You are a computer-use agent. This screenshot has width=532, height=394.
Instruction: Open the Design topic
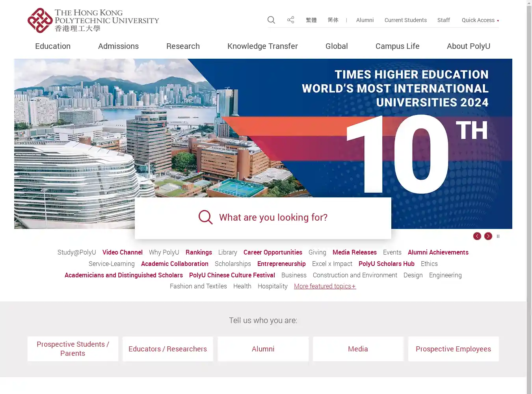pyautogui.click(x=413, y=275)
